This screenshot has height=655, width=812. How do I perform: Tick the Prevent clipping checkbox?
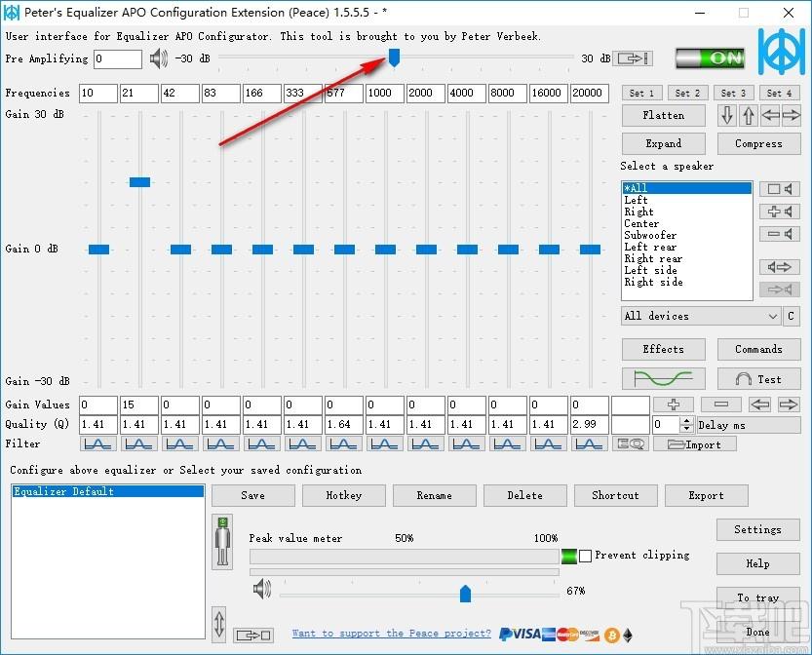585,556
